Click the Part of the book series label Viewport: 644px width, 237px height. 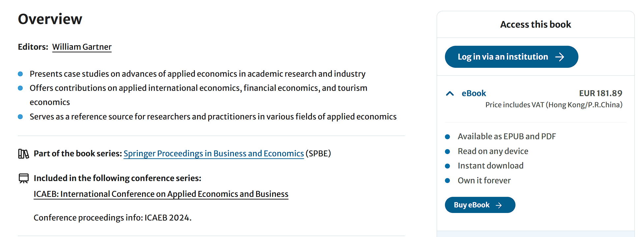point(78,154)
